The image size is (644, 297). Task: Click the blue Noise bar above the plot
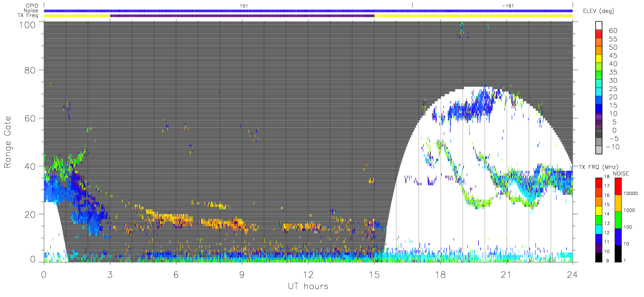click(x=308, y=10)
